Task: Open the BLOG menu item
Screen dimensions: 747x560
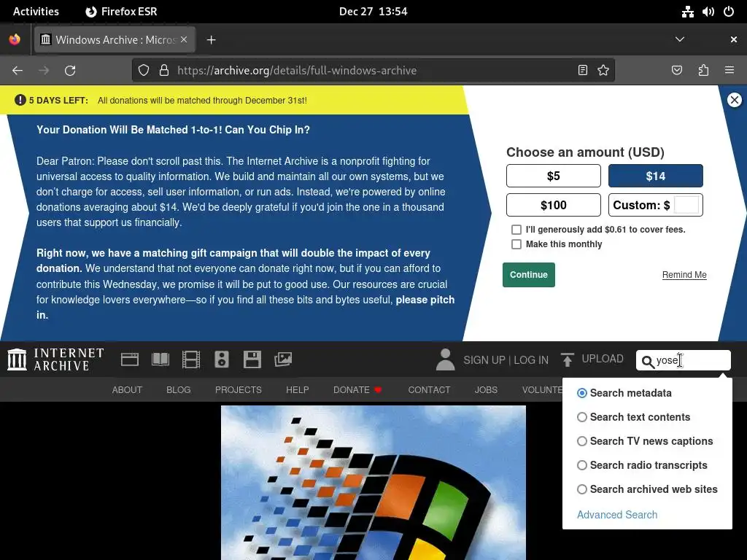Action: coord(179,389)
